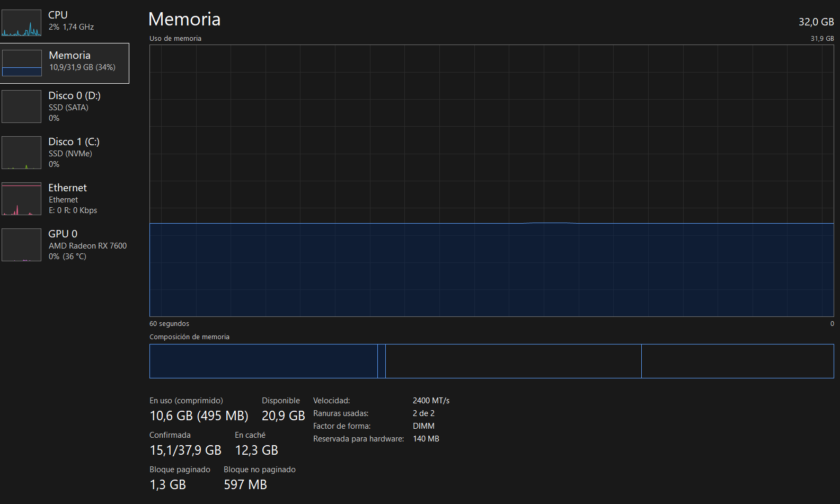Click the standby middle segment of composition bar

(513, 361)
